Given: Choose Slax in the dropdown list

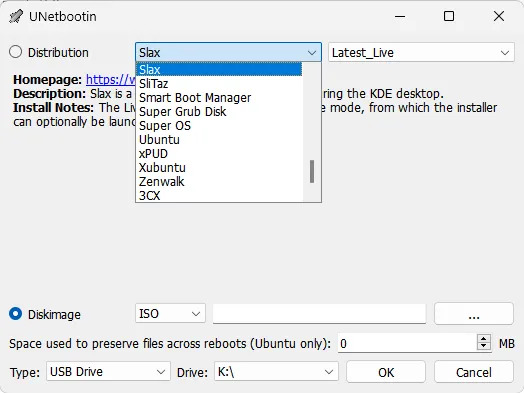Looking at the screenshot, I should tap(219, 70).
